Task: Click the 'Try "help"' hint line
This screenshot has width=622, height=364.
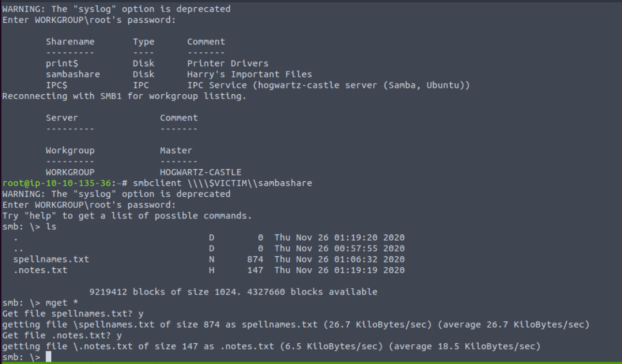Action: pos(127,216)
